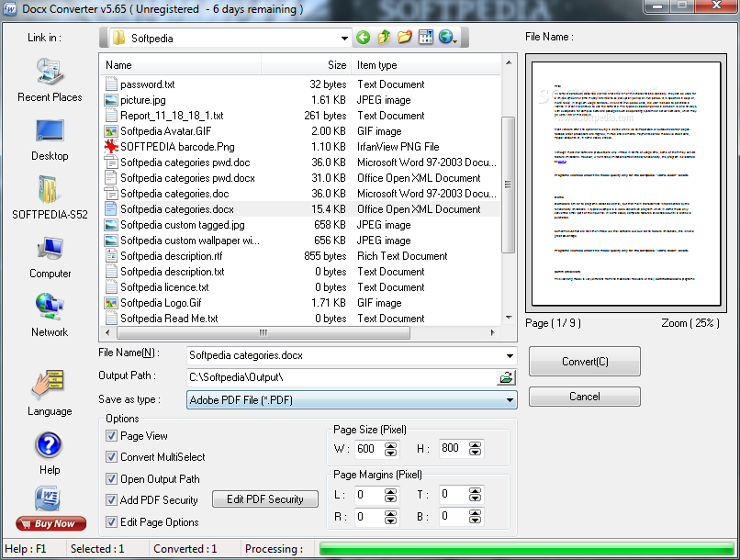Select Report_11_18_18_1.txt file row

pos(300,116)
